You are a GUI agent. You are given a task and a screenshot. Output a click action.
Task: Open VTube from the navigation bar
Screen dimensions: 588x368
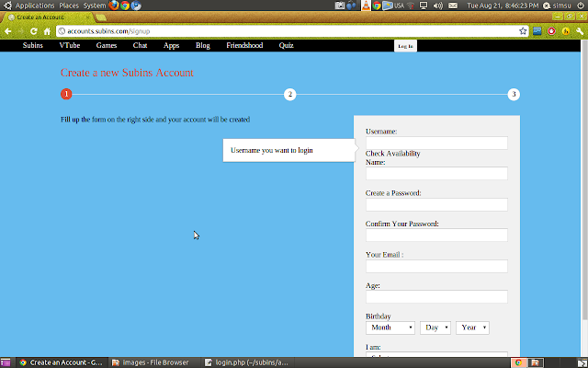point(70,45)
